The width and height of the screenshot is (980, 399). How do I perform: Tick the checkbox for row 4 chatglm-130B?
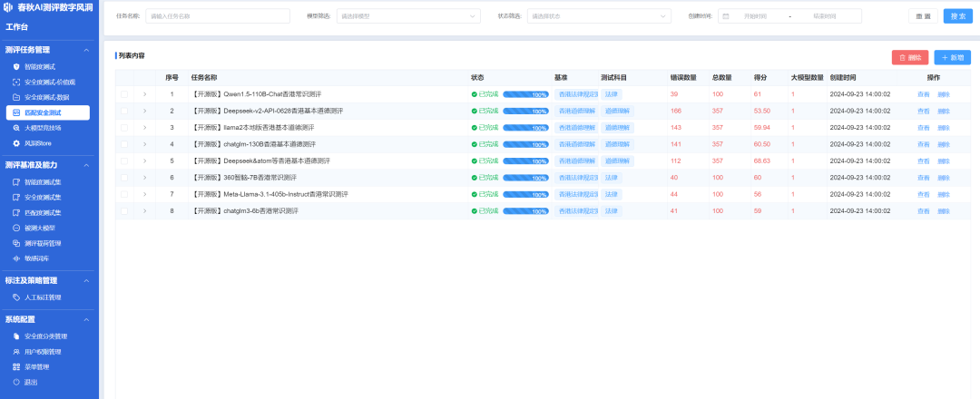[x=124, y=144]
